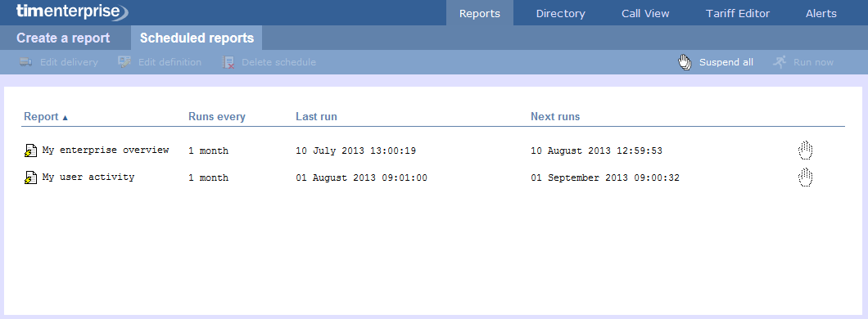Sort by the Report column header
The image size is (868, 319).
41,117
